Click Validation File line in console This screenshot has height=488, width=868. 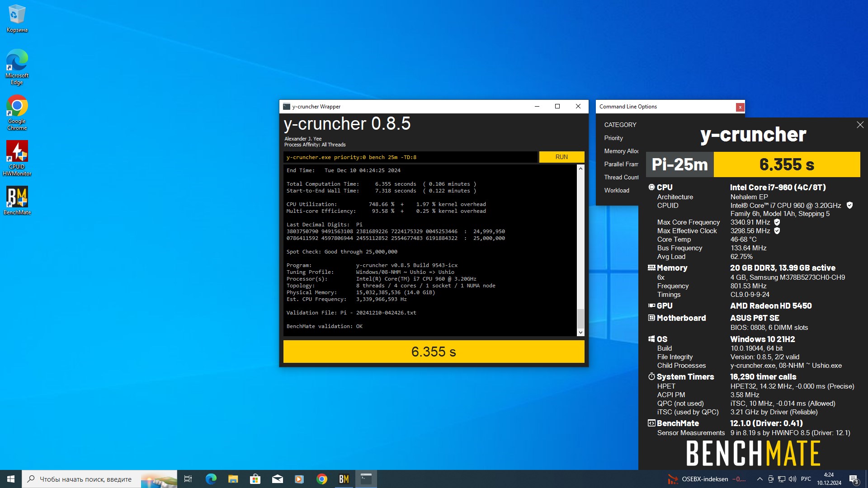coord(351,313)
